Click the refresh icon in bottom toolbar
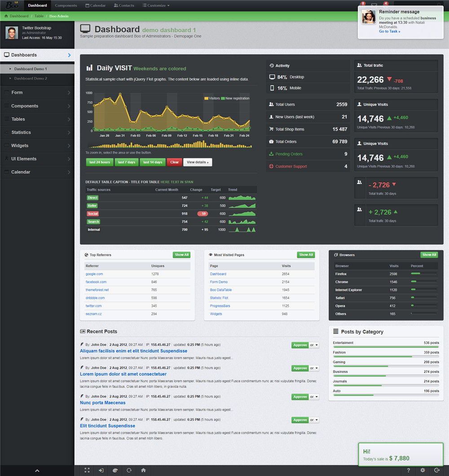The image size is (449, 476). coord(129,470)
